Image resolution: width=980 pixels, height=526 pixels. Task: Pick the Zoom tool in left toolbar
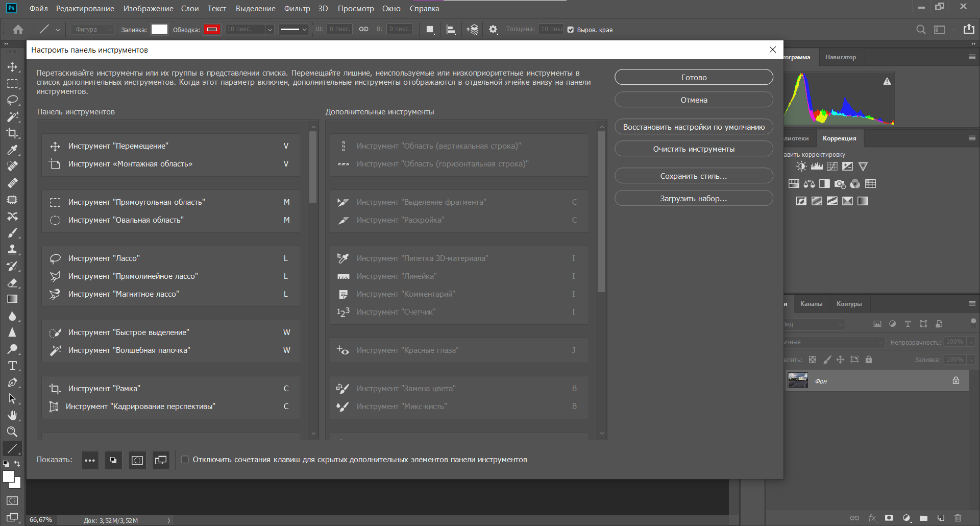(x=12, y=432)
